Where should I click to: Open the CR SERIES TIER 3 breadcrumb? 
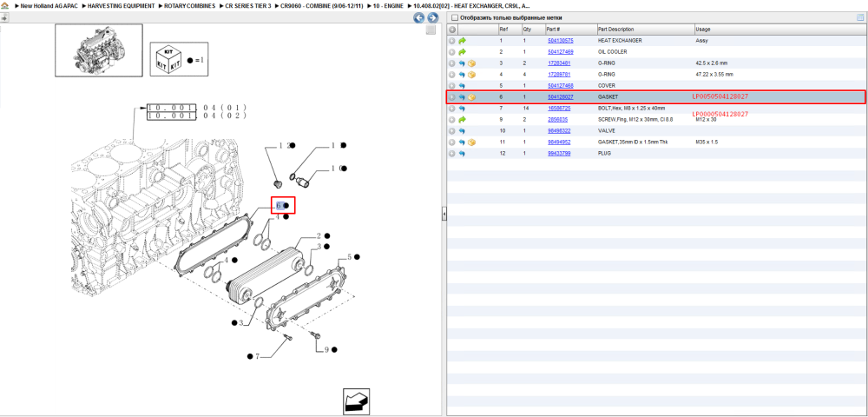tap(248, 5)
